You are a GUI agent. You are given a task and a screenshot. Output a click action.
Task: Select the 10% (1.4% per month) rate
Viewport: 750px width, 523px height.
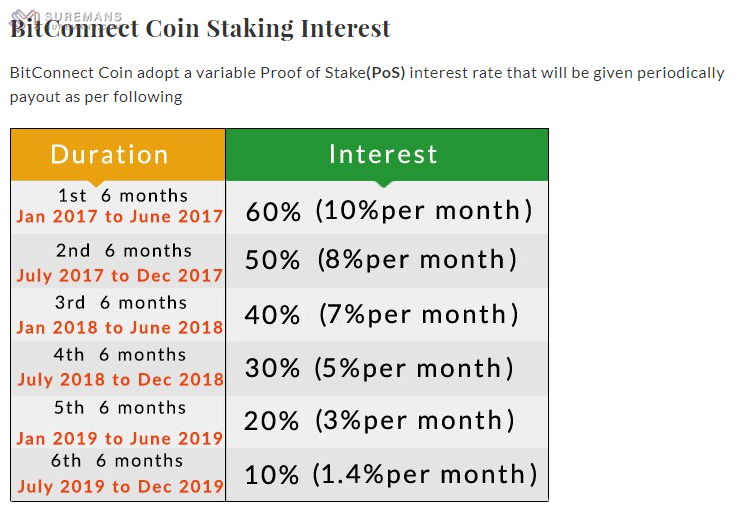click(391, 474)
